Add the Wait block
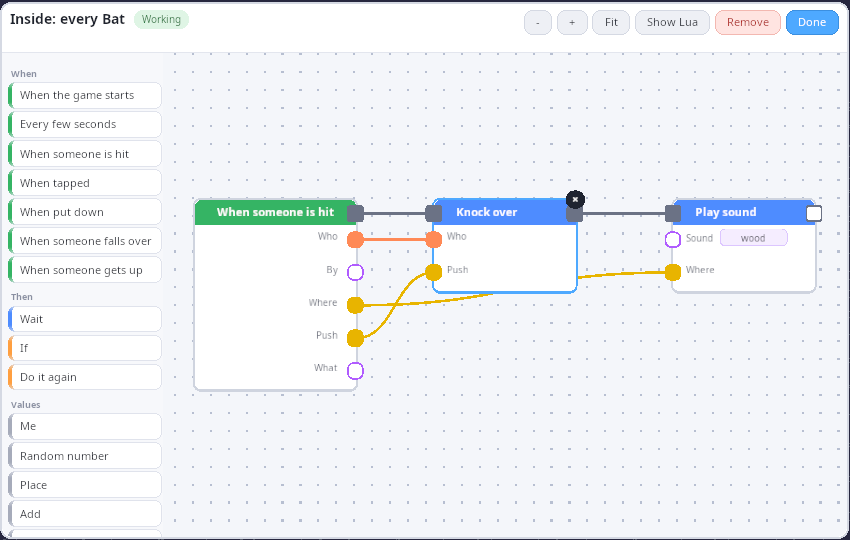The height and width of the screenshot is (540, 850). (x=85, y=319)
